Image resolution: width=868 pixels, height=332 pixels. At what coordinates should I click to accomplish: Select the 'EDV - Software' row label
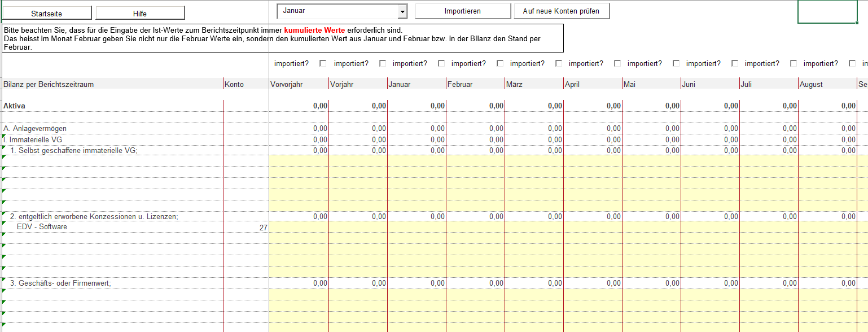click(42, 227)
